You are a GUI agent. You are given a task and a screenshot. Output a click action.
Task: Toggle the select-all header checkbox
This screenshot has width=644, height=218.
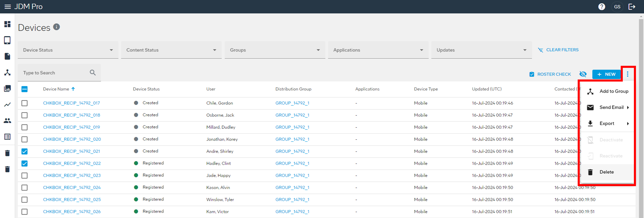[24, 89]
